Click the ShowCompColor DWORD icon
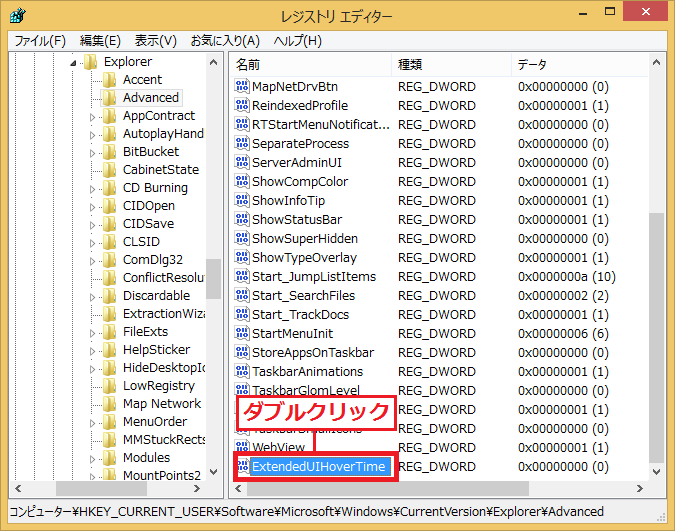675x531 pixels. pyautogui.click(x=242, y=181)
